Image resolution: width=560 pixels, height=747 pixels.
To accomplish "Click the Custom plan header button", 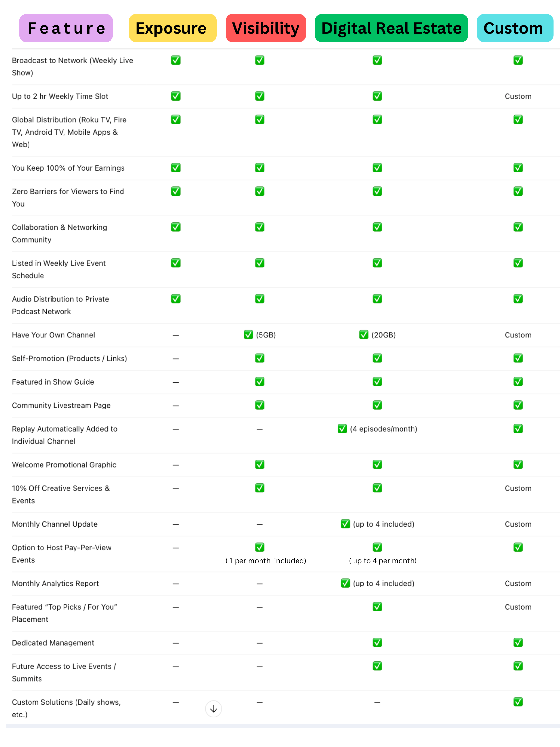I will 514,28.
